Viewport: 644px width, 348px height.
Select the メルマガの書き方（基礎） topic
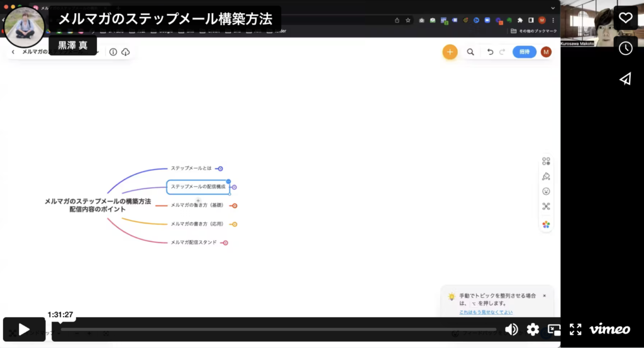(197, 205)
